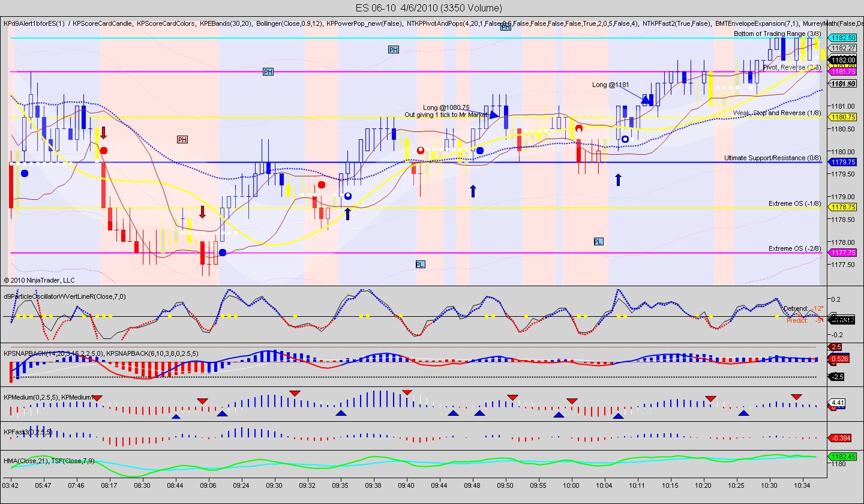Click the 09:30 time axis label

pyautogui.click(x=274, y=484)
